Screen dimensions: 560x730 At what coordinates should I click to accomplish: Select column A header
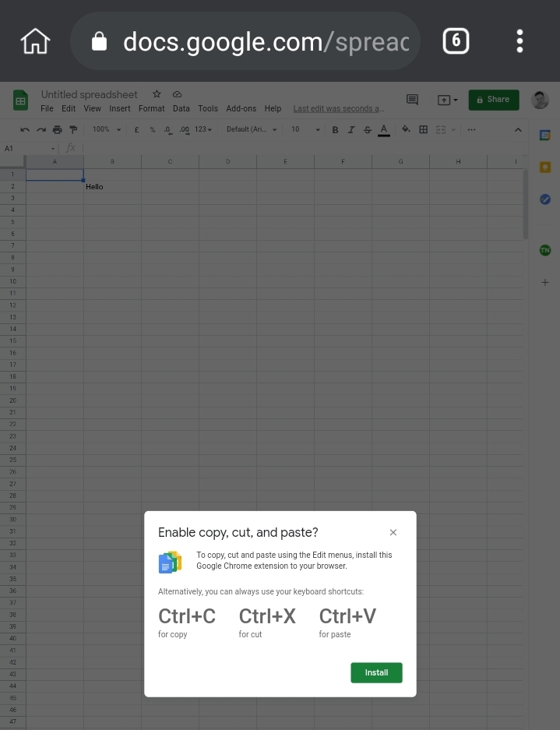(x=55, y=161)
